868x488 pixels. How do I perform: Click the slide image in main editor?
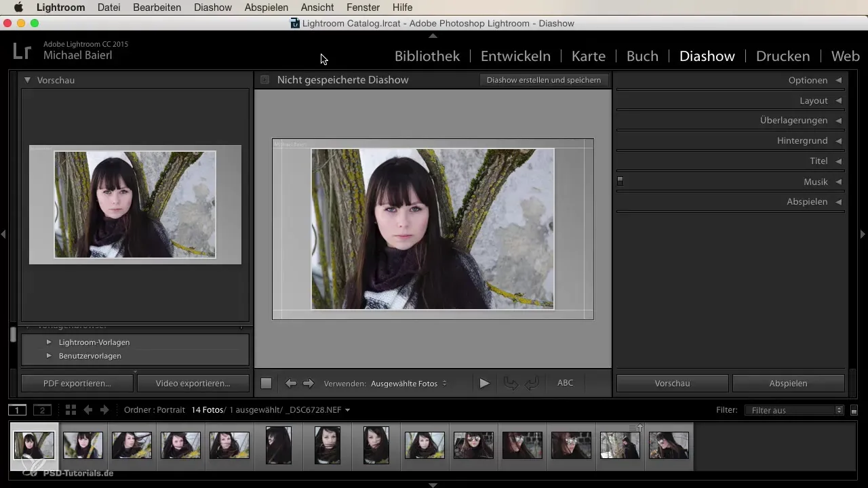433,229
